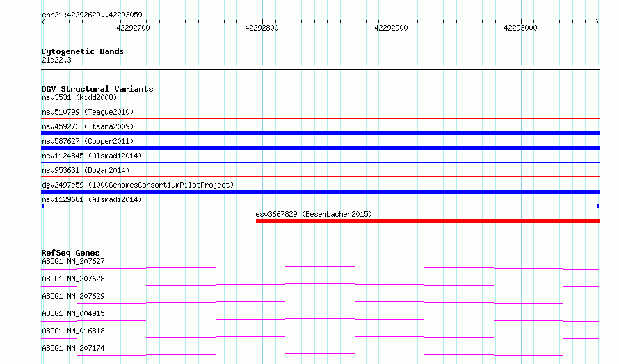This screenshot has height=364, width=619.
Task: Click the 42292700 ruler position label
Action: click(133, 28)
